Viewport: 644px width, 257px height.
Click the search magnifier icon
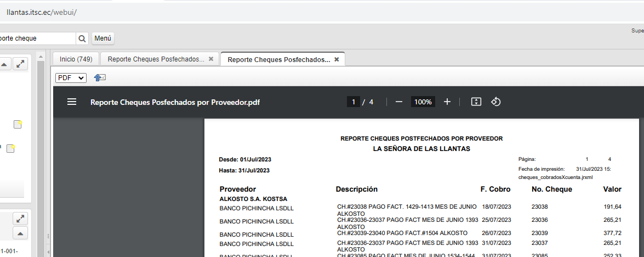pyautogui.click(x=82, y=38)
